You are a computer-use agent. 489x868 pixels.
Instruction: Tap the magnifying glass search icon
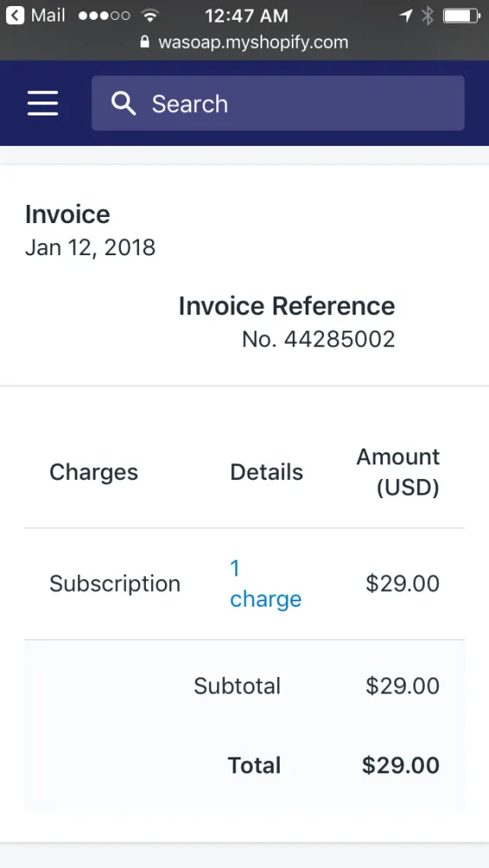(123, 103)
